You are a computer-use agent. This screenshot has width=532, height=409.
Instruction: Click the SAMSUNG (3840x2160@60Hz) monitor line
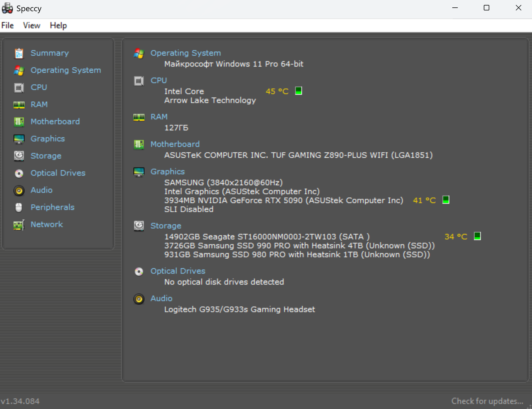pos(224,183)
